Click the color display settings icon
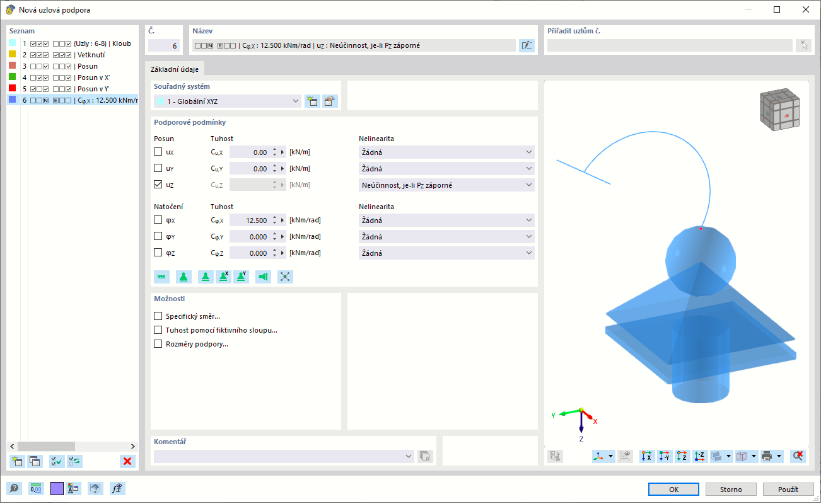 click(73, 488)
